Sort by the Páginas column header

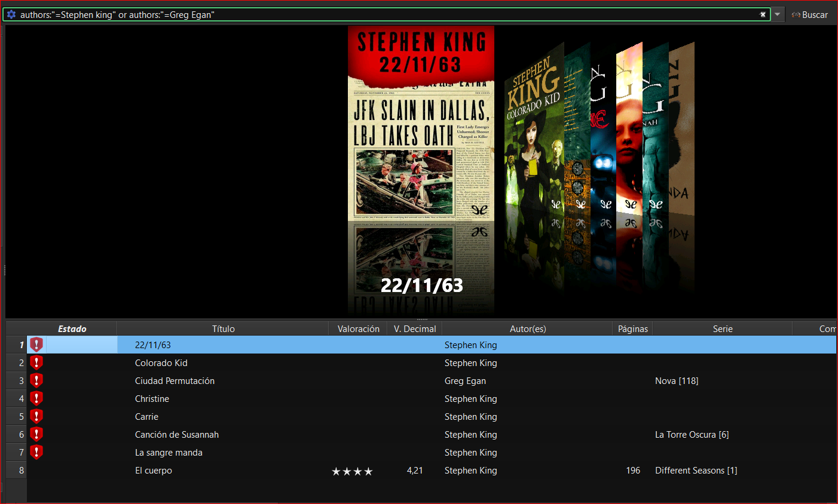point(632,329)
